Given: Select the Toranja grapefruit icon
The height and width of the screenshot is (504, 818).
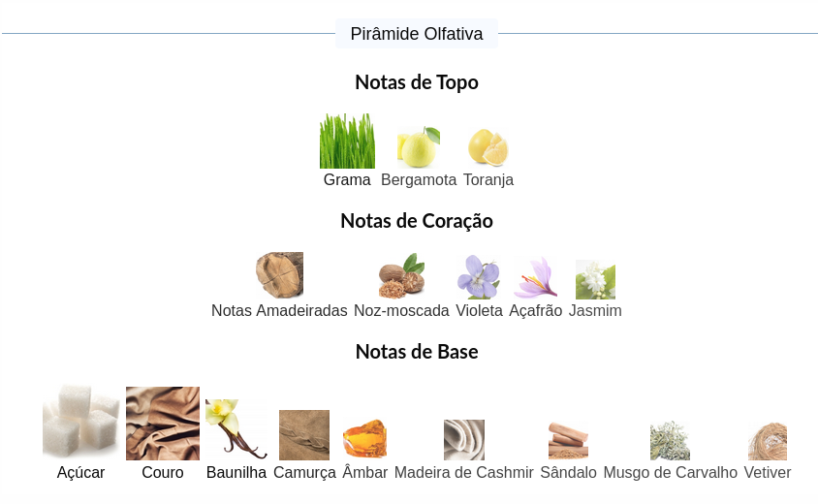Looking at the screenshot, I should [x=488, y=147].
